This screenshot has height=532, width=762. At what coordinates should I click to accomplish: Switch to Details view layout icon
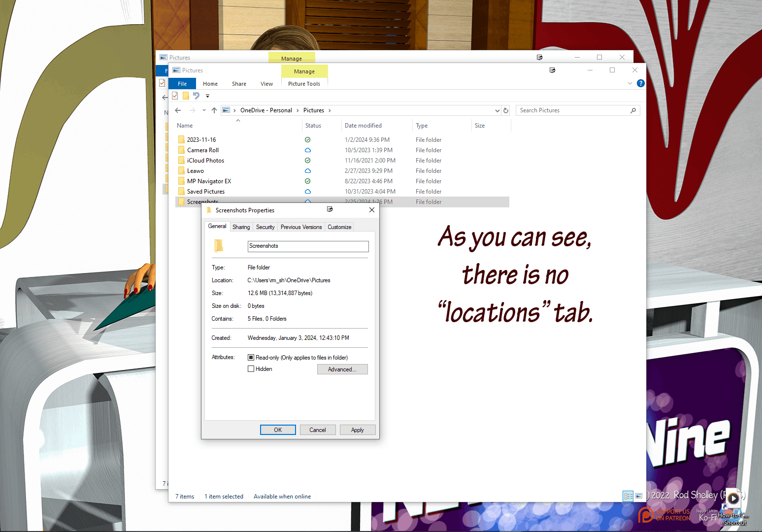coord(628,496)
